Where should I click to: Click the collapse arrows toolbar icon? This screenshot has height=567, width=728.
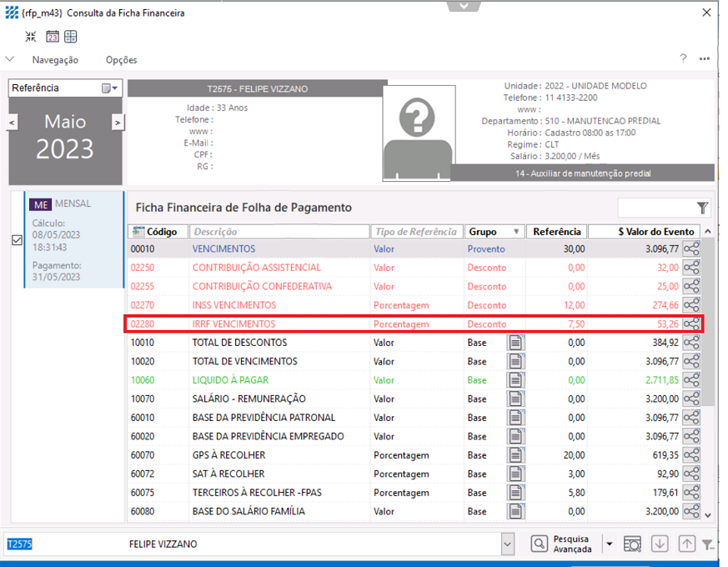point(31,37)
